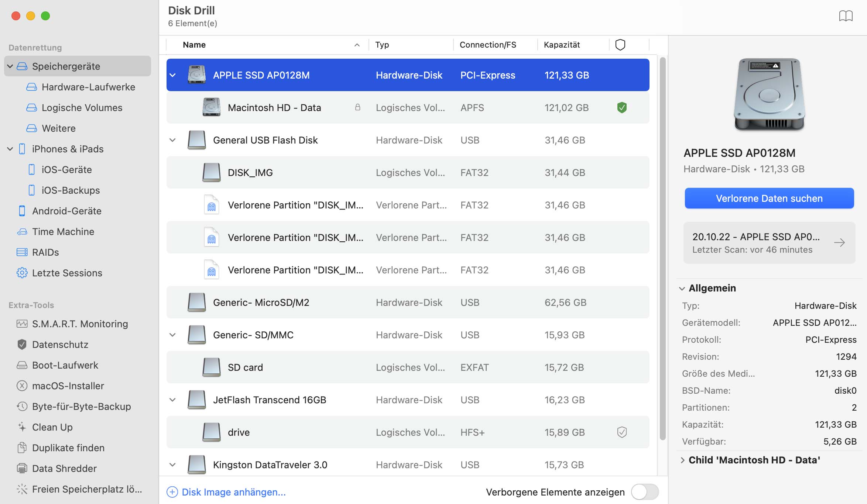Image resolution: width=867 pixels, height=504 pixels.
Task: Select the first Verlorene Partition ghost icon row
Action: pyautogui.click(x=408, y=205)
